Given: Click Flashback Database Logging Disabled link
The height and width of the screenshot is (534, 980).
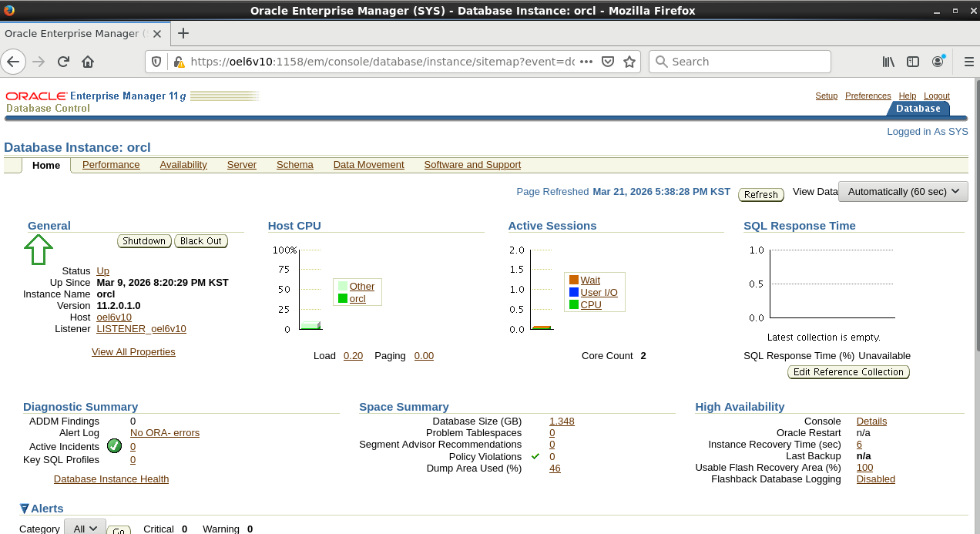Looking at the screenshot, I should [876, 479].
